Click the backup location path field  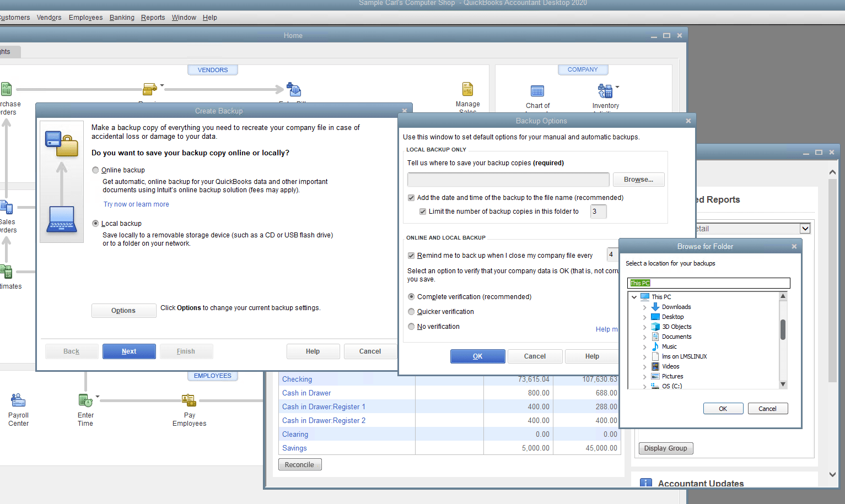click(508, 180)
